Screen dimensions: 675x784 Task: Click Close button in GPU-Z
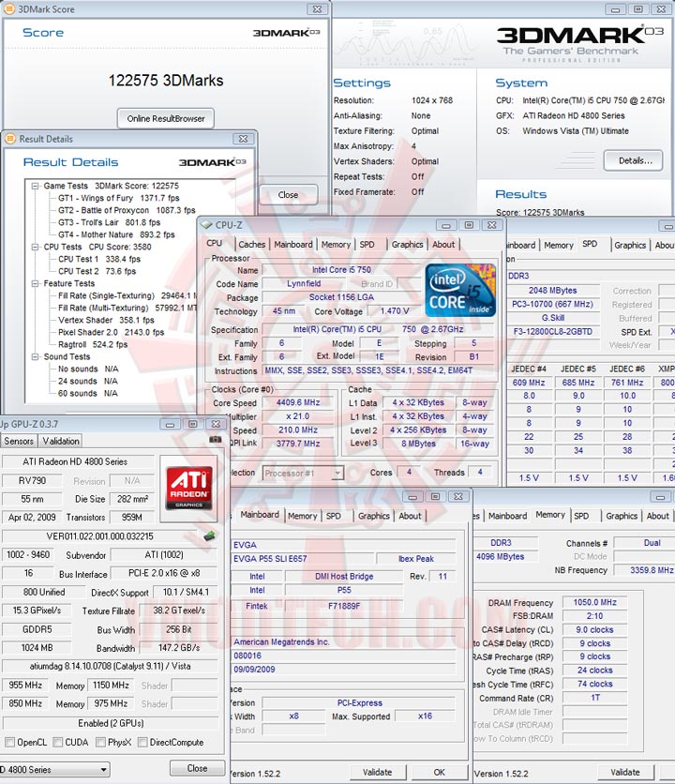tap(197, 768)
